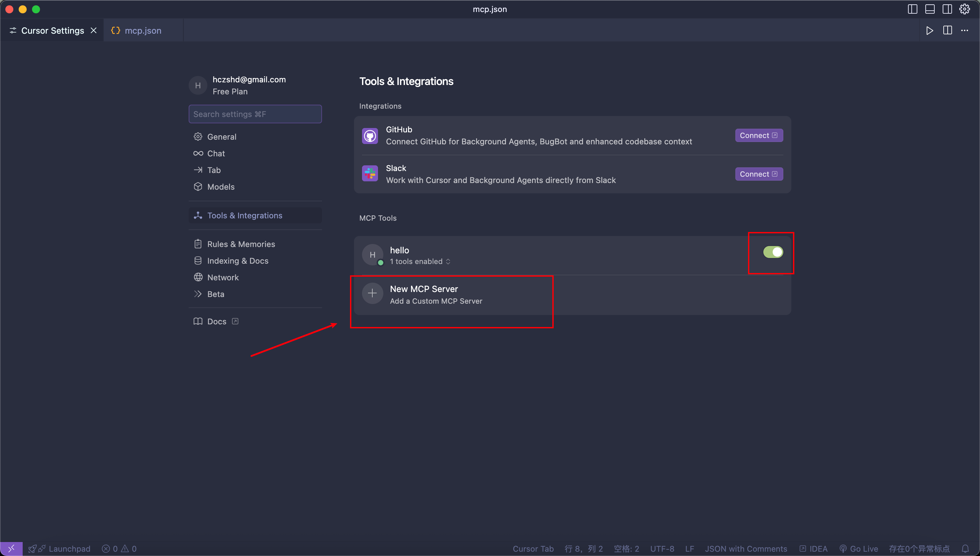Focus the Search settings field
This screenshot has height=556, width=980.
pyautogui.click(x=255, y=114)
